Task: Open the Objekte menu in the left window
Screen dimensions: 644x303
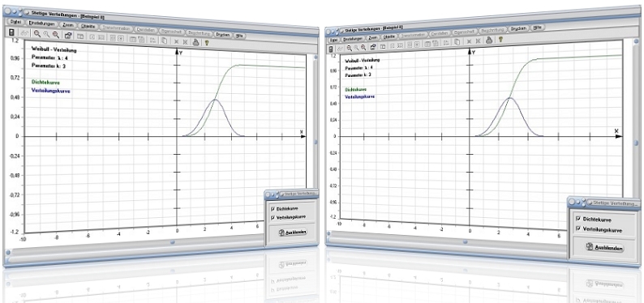Action: 88,27
